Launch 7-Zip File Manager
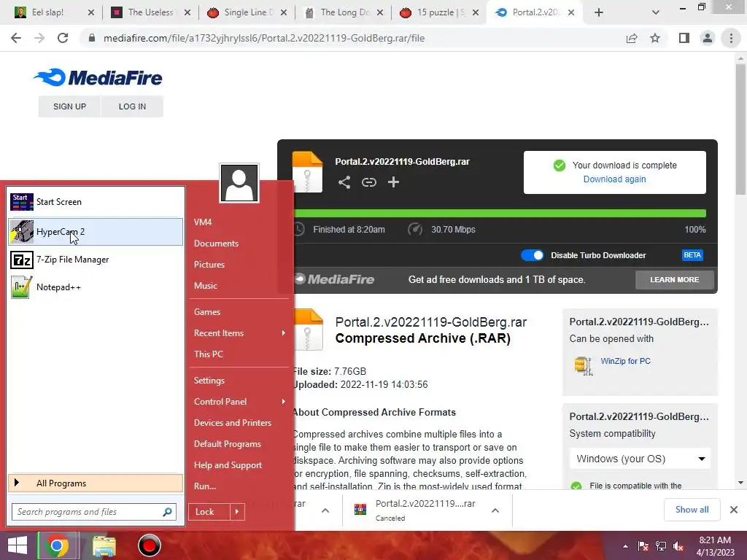The image size is (747, 560). (96, 260)
